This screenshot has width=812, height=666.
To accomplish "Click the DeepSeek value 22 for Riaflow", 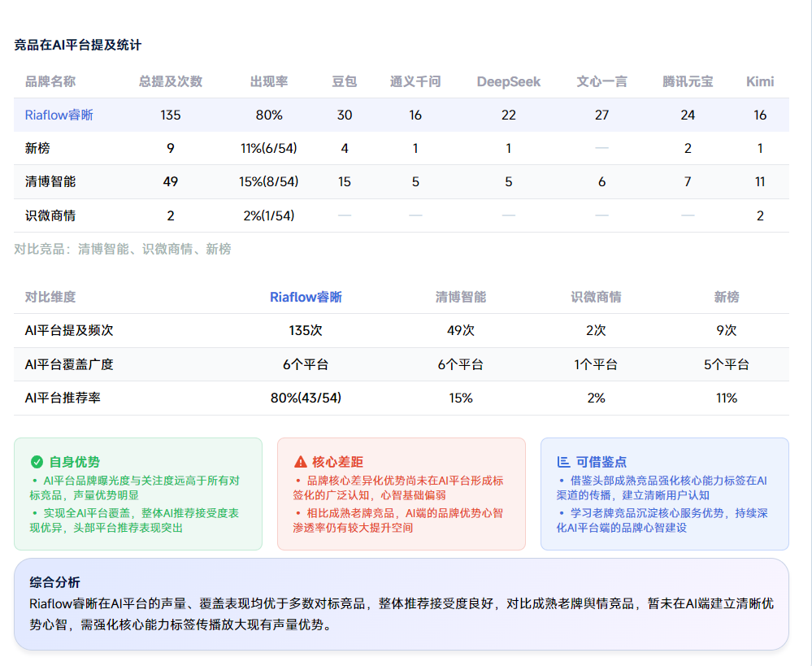I will click(509, 115).
